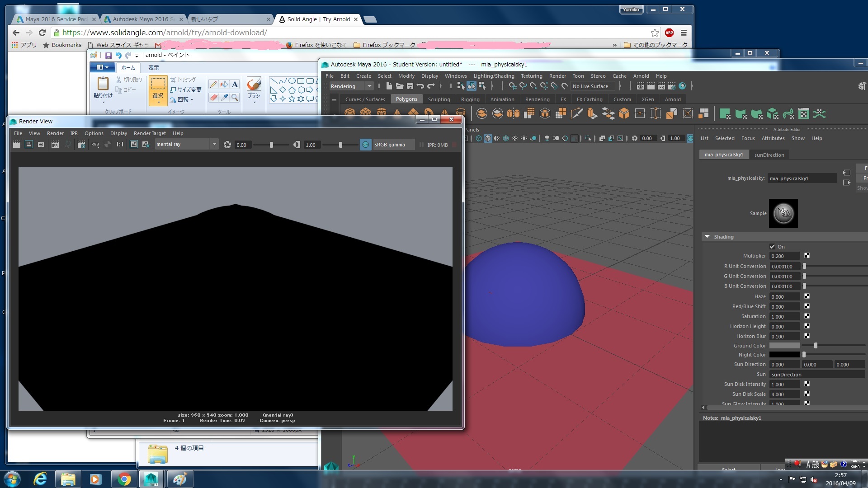Collapse the Shading section
The height and width of the screenshot is (488, 868).
pyautogui.click(x=707, y=237)
